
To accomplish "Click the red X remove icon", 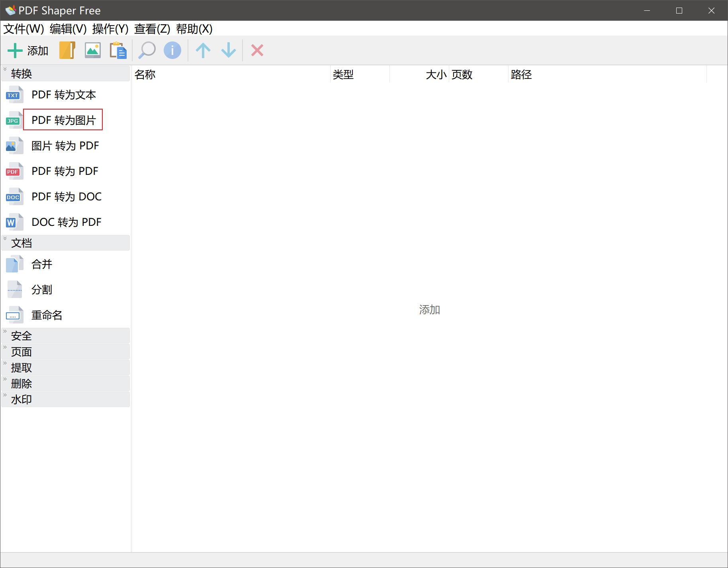I will [x=257, y=50].
